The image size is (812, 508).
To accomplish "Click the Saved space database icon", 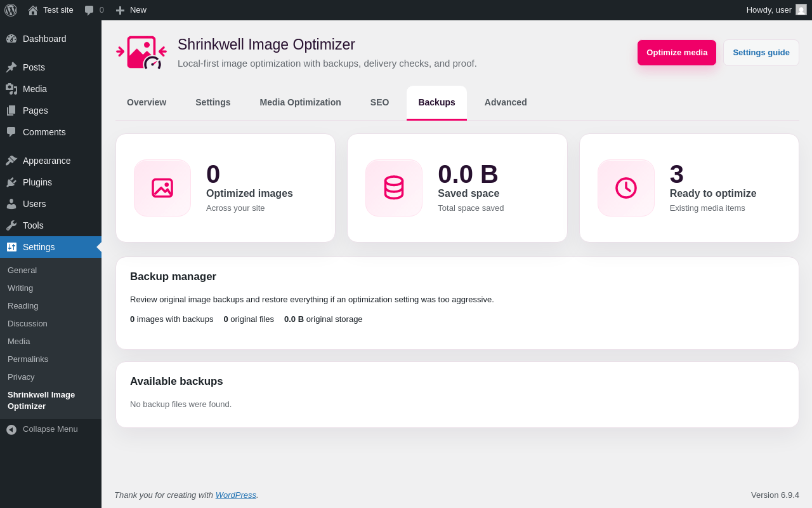I will 394,188.
